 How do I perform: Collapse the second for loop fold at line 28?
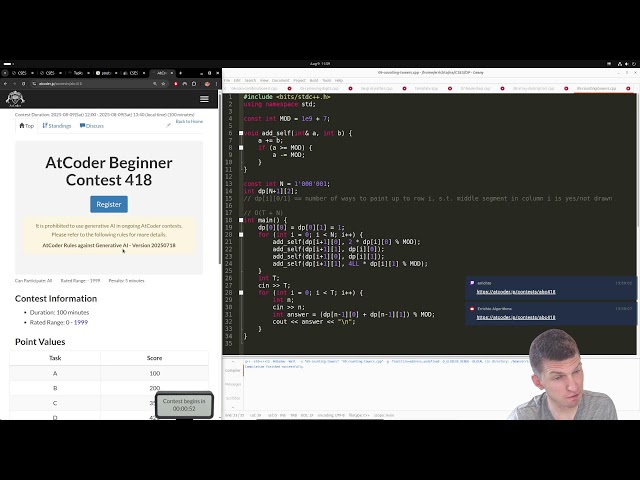coord(241,293)
